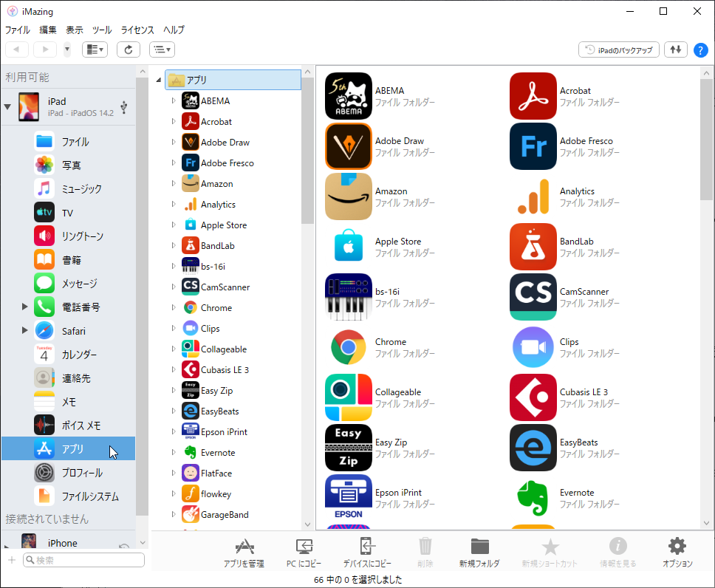Expand the 電話番号 sidebar item
715x588 pixels.
[x=24, y=307]
